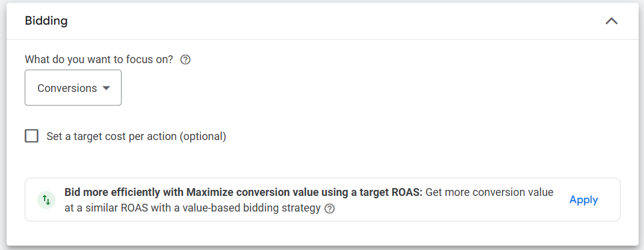Click the word "Conversions" inside the dropdown
The width and height of the screenshot is (644, 250).
coord(67,88)
